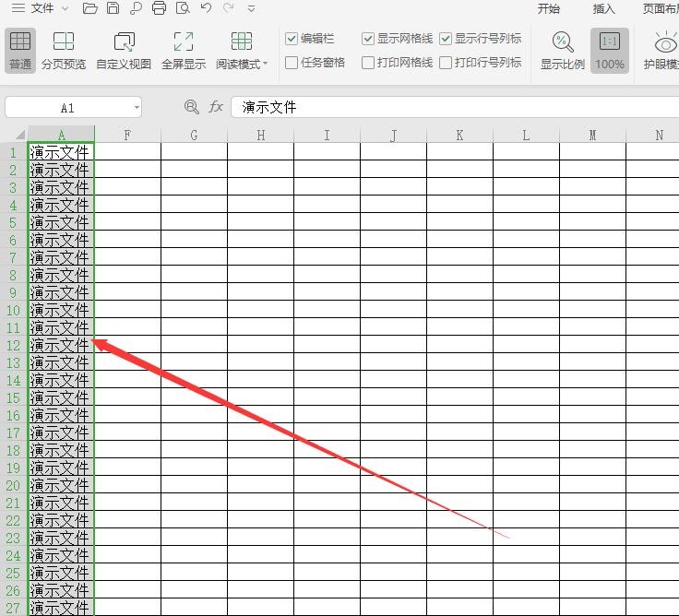The height and width of the screenshot is (616, 679).
Task: Click the Normal view (普通) icon
Action: tap(19, 50)
